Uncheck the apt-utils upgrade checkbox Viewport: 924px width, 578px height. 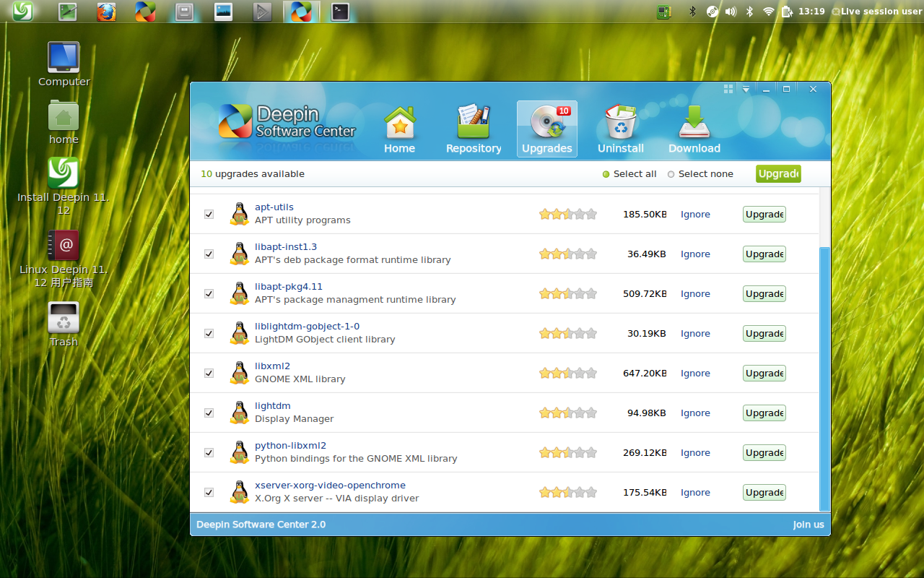(x=209, y=214)
